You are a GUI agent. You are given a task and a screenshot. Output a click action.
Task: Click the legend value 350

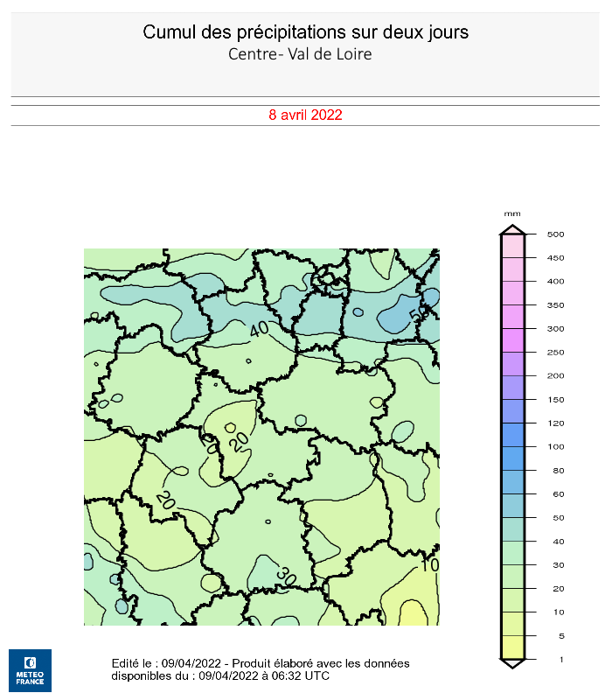556,305
